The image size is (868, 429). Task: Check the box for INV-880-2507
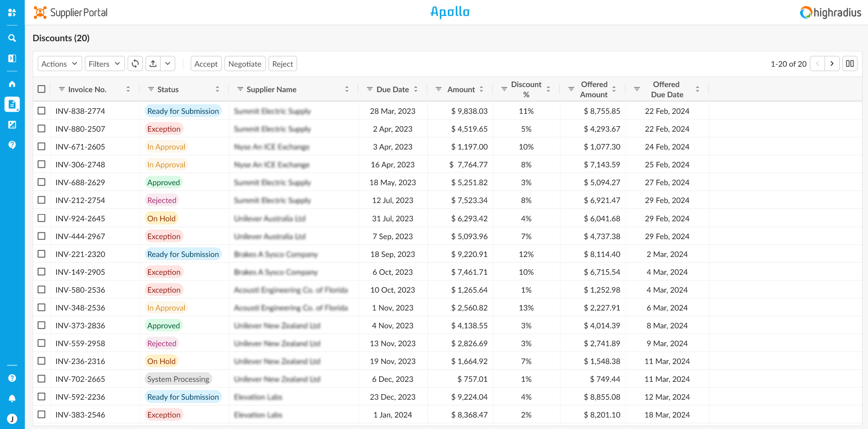click(41, 129)
